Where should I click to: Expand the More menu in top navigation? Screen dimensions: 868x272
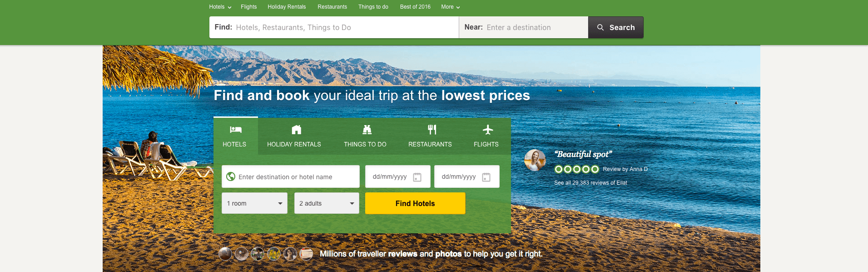point(450,7)
